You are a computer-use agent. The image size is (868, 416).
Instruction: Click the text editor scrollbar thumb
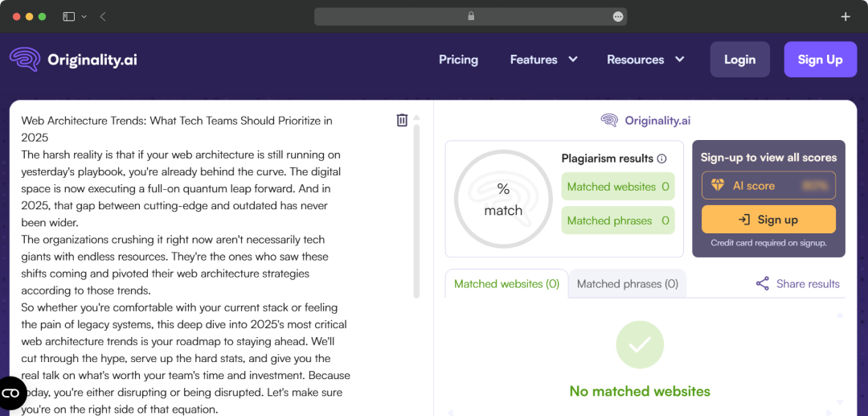point(417,212)
